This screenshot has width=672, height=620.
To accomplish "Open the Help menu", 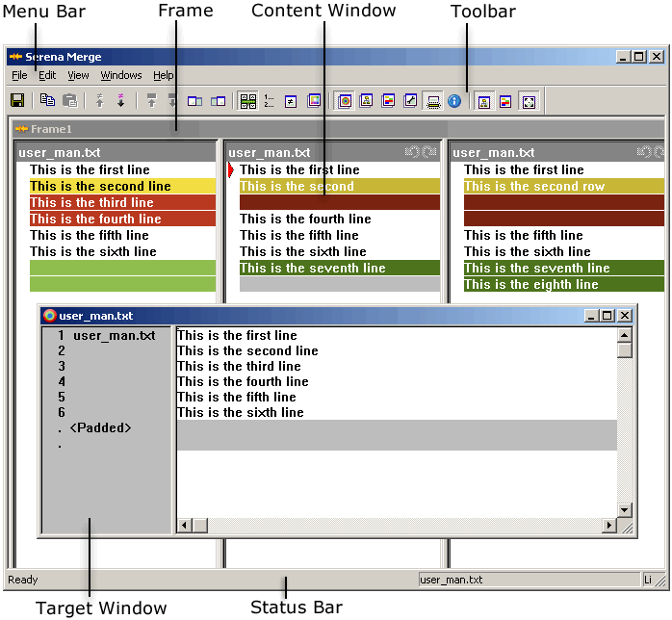I will pos(164,75).
